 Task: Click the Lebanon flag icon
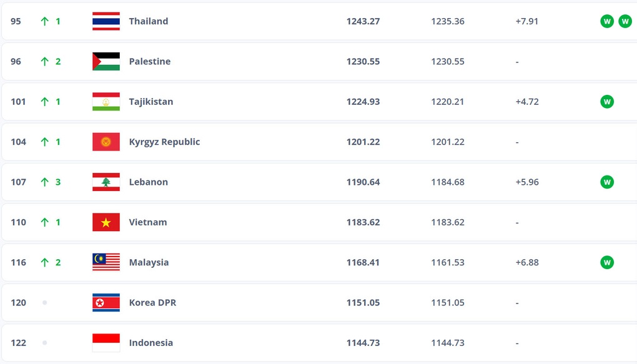coord(106,182)
